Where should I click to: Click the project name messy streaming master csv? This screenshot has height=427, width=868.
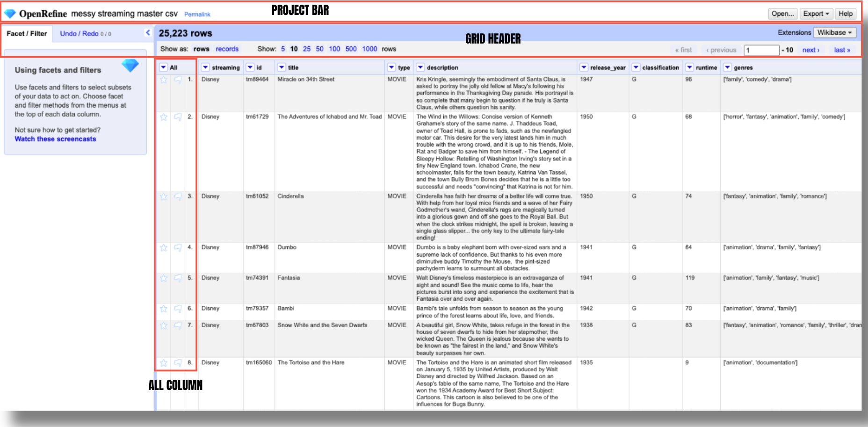point(124,14)
